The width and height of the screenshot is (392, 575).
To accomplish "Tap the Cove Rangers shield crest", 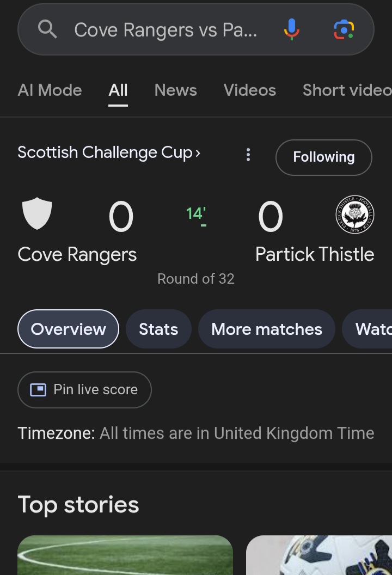I will [x=37, y=214].
